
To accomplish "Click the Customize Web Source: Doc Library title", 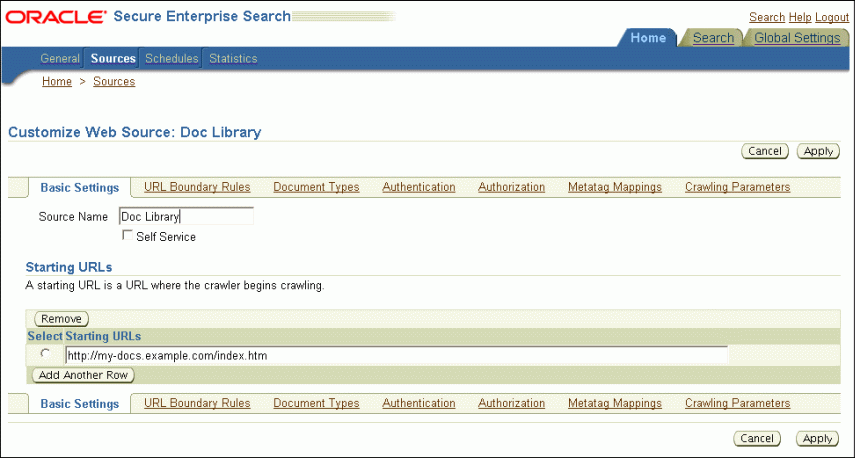I will pos(135,132).
